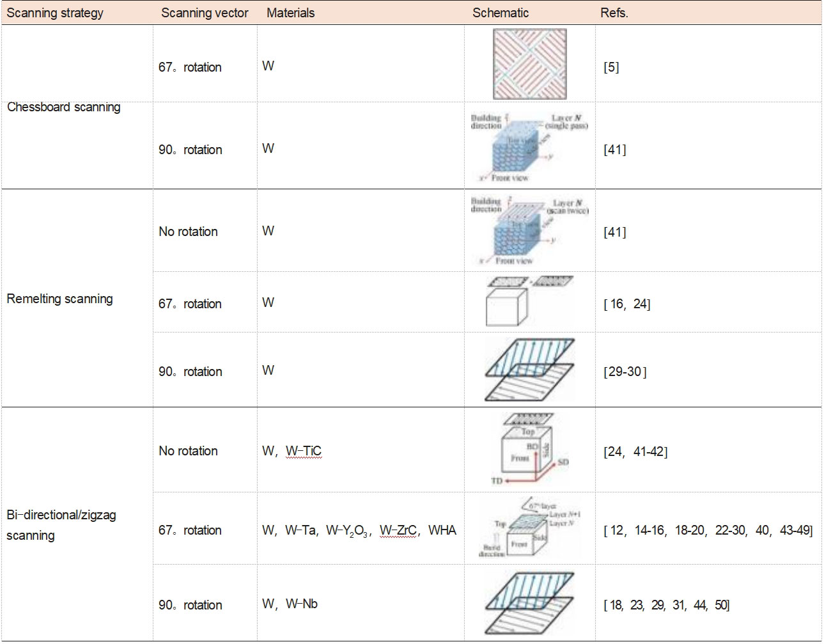
Task: Open reference [5]
Action: coord(611,67)
